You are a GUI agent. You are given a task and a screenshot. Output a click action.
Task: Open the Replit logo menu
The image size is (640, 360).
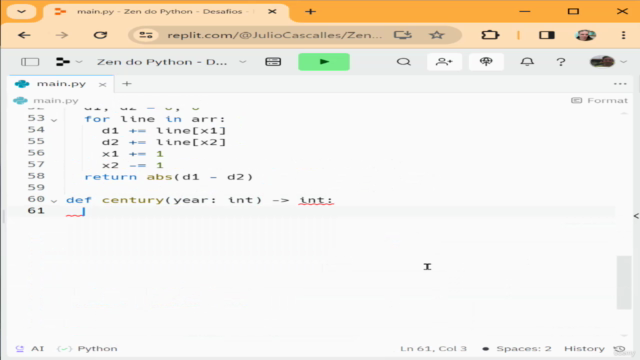click(63, 62)
